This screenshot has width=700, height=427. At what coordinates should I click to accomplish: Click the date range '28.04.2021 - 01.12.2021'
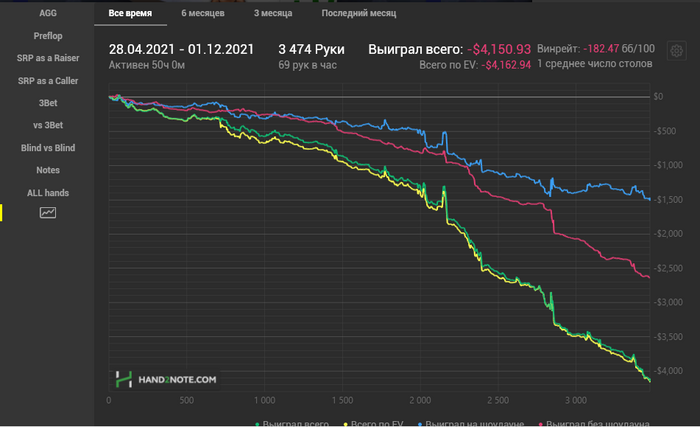pos(181,49)
